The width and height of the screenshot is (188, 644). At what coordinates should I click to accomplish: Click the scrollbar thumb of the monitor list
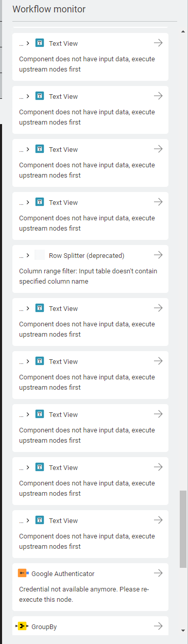point(183,529)
